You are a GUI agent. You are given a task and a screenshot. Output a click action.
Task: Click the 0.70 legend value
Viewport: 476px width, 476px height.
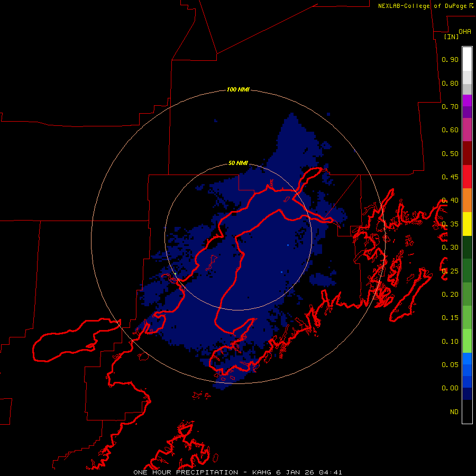click(x=450, y=106)
